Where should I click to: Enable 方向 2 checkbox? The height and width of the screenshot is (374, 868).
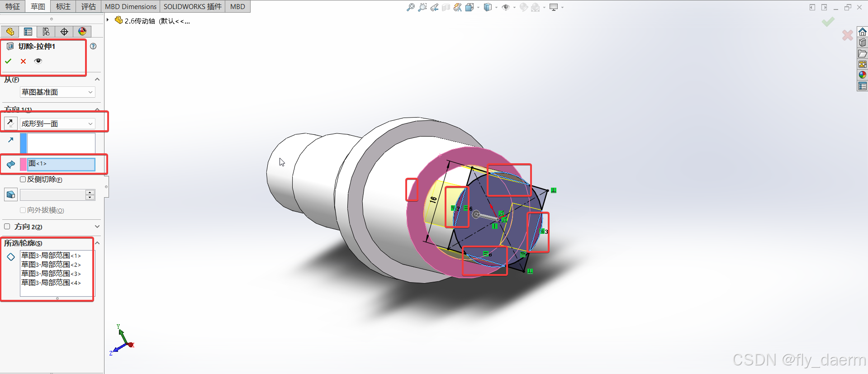(x=7, y=227)
